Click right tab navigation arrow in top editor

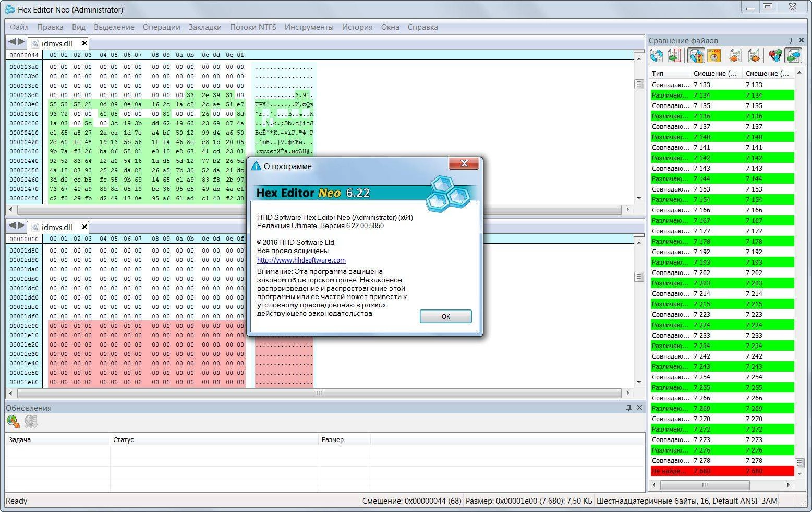[21, 42]
